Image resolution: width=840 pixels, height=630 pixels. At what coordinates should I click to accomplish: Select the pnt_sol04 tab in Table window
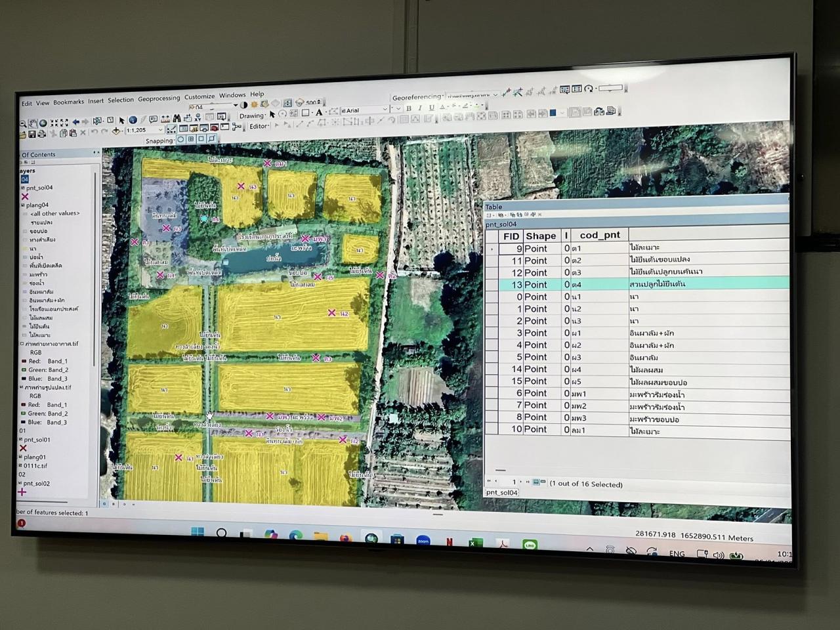point(501,492)
